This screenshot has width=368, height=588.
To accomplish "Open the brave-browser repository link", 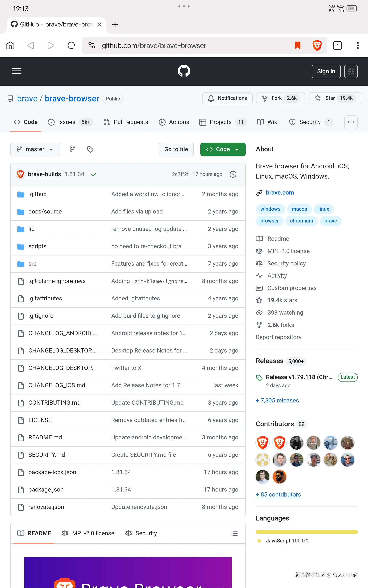I will tap(72, 99).
